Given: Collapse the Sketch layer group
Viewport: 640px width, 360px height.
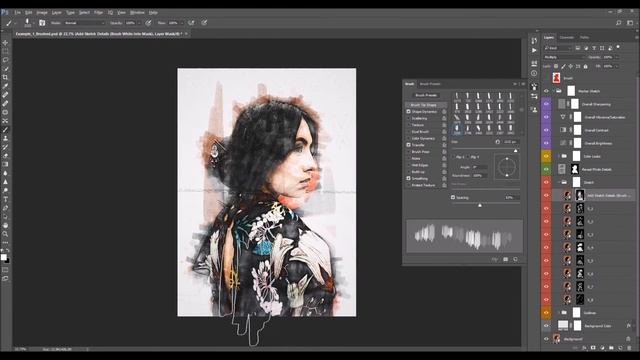Looking at the screenshot, I should tap(559, 182).
